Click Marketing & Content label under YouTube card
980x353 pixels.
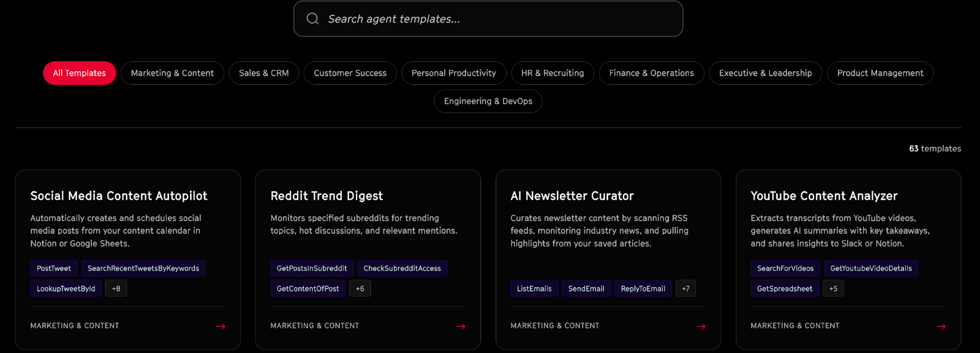point(795,326)
